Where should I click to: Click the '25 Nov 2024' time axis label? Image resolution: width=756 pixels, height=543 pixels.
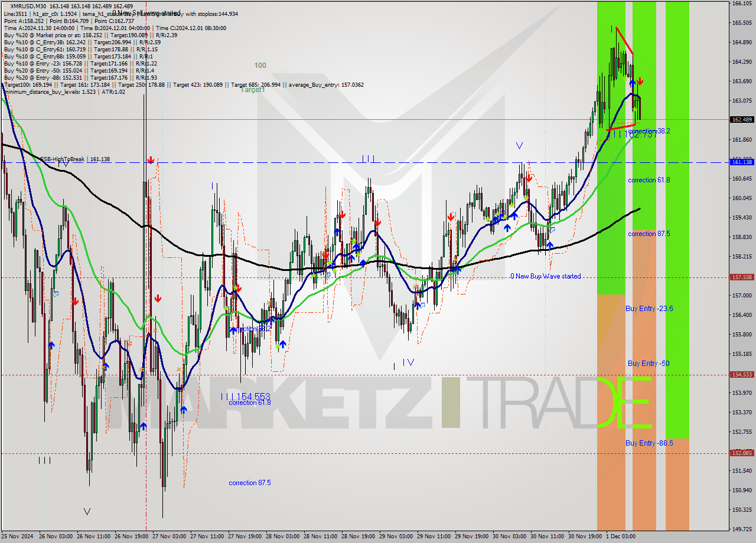point(18,537)
